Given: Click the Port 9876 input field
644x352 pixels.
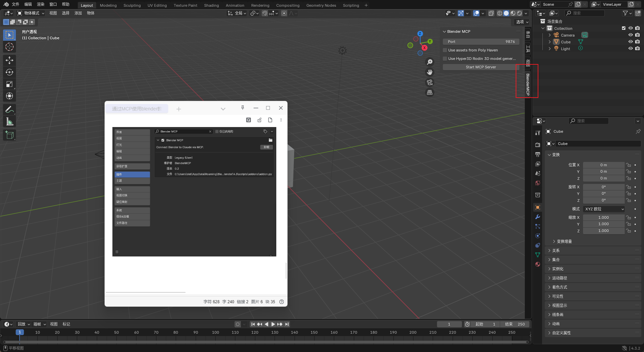Looking at the screenshot, I should point(481,41).
